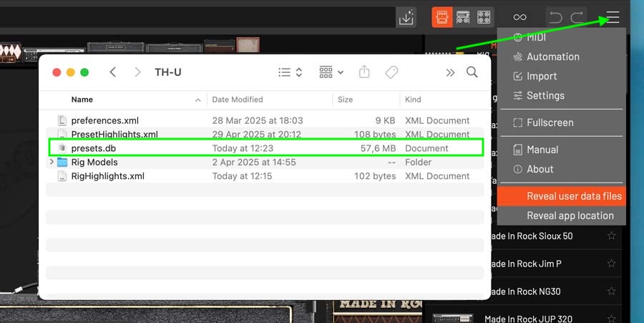Favorite the Made In Rock NG30 star

click(x=612, y=291)
